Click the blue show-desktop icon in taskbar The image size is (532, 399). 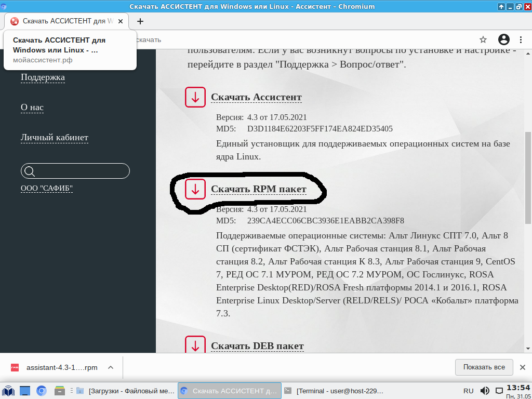[25, 391]
